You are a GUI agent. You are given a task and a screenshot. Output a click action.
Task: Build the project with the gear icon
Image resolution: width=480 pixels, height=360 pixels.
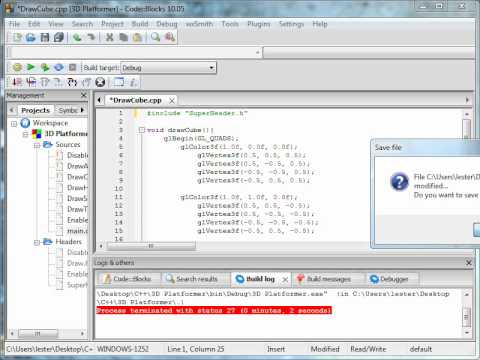[17, 68]
